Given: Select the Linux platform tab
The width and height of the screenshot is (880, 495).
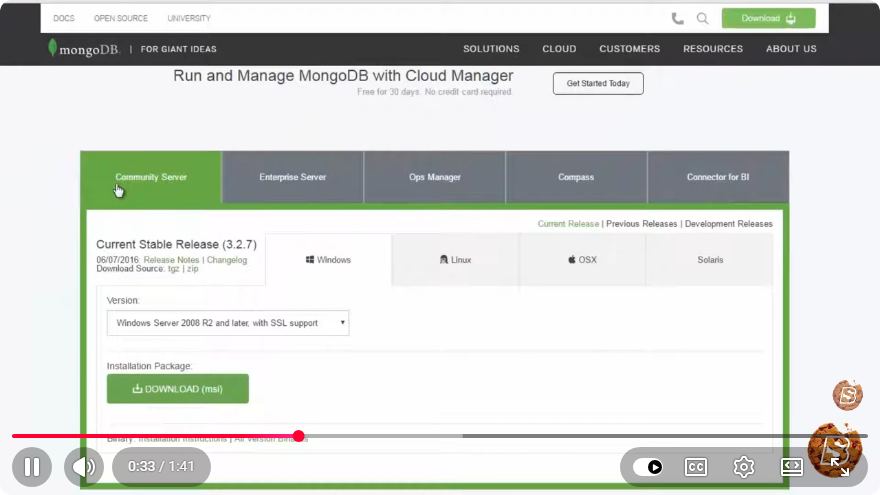Looking at the screenshot, I should pyautogui.click(x=455, y=260).
